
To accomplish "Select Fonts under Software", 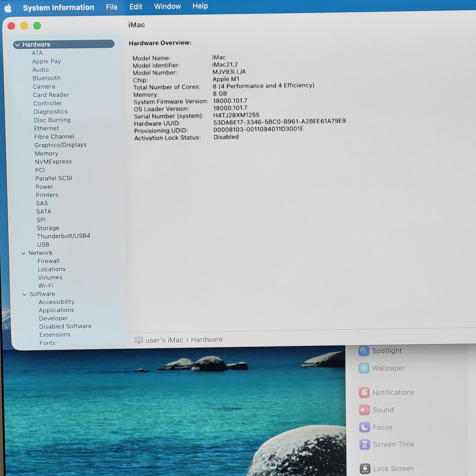I will (x=47, y=343).
